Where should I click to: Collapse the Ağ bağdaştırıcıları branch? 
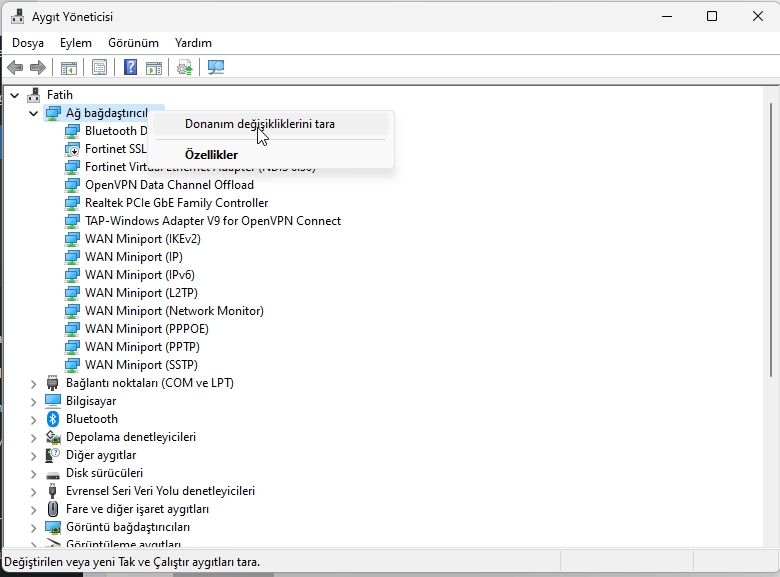click(x=34, y=113)
